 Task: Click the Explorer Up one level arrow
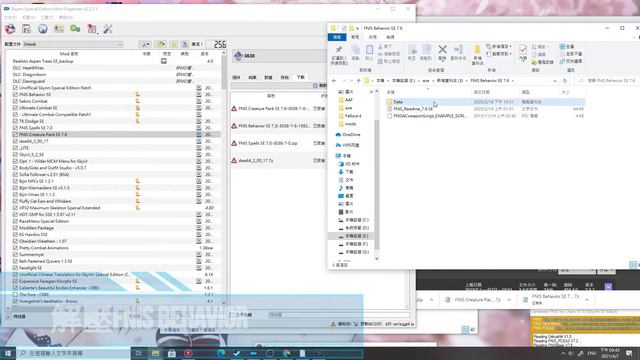[359, 81]
